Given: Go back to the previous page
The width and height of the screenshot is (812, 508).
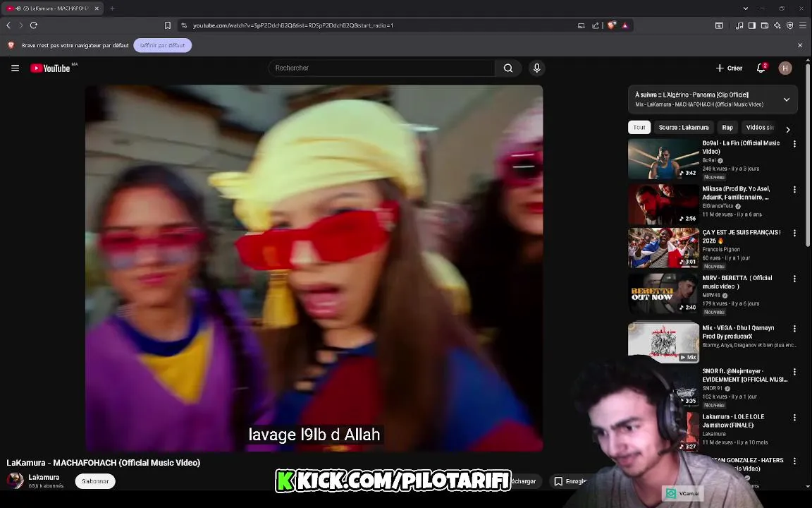Looking at the screenshot, I should [x=8, y=25].
